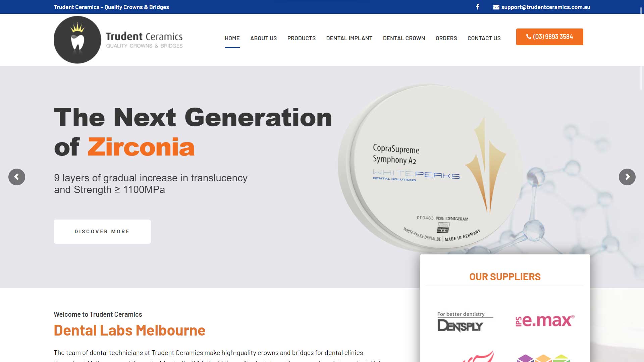Click support@trudentceramics.com.au email link
This screenshot has height=362, width=644.
coord(545,7)
